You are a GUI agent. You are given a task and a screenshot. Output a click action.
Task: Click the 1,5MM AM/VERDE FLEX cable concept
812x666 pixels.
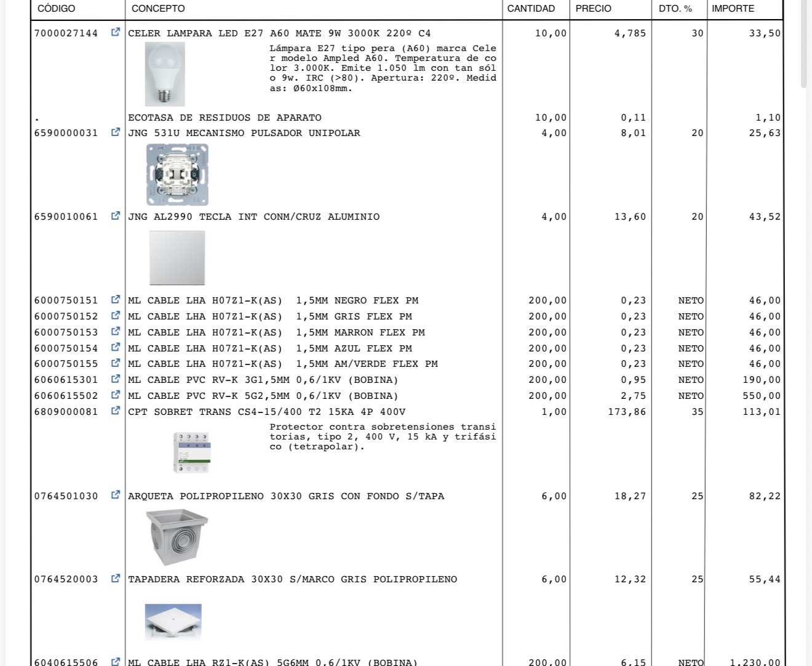coord(283,364)
